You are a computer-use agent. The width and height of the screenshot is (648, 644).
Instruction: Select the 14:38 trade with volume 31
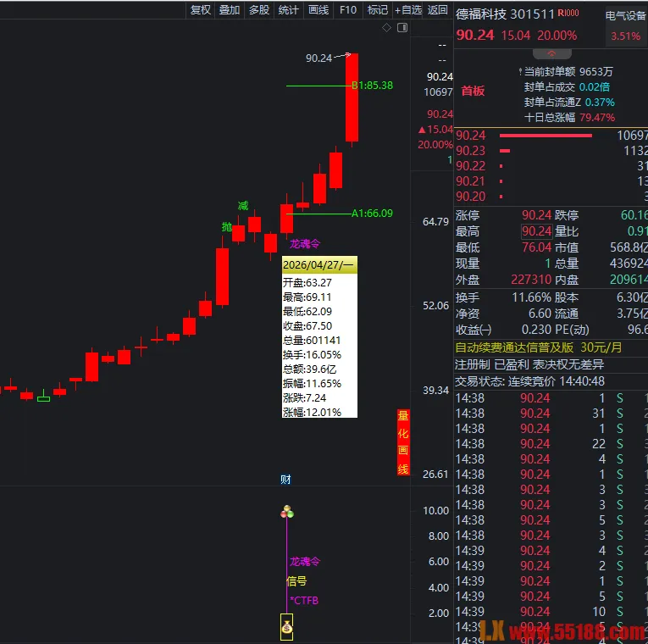[x=551, y=414]
